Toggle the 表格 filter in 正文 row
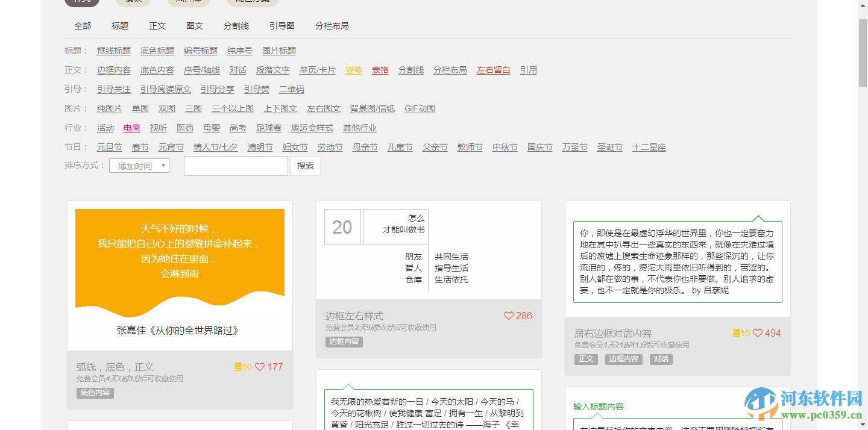Image resolution: width=868 pixels, height=430 pixels. 380,70
